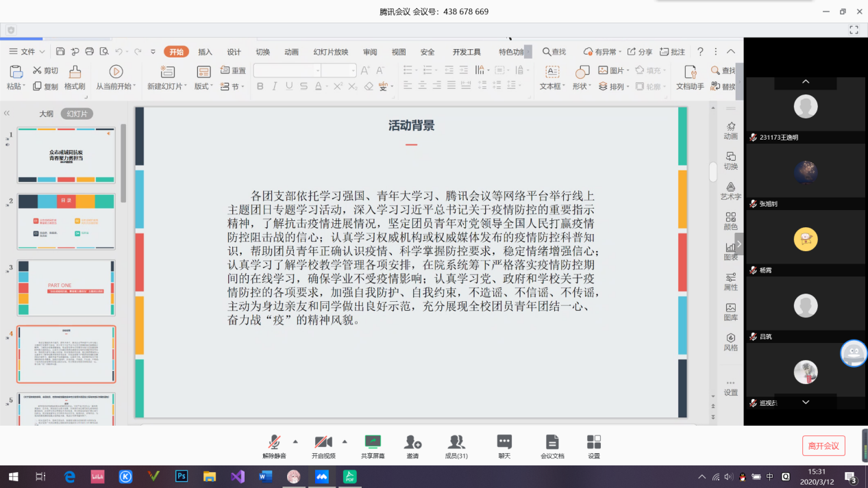This screenshot has width=868, height=488.
Task: Click the 新建幻灯片 new slide icon
Action: tap(167, 73)
